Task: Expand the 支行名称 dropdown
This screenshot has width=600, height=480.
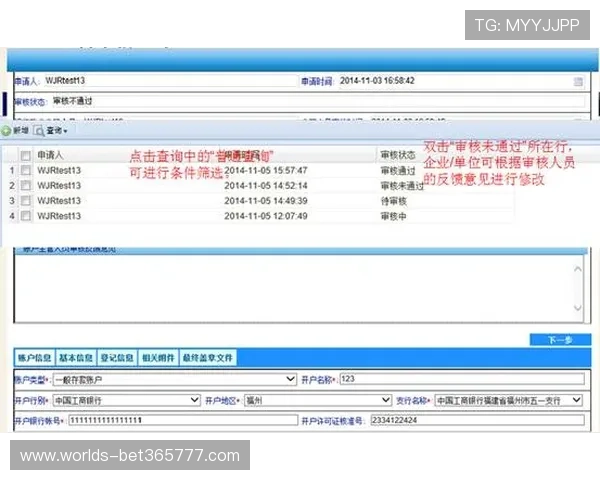Action: click(x=577, y=400)
